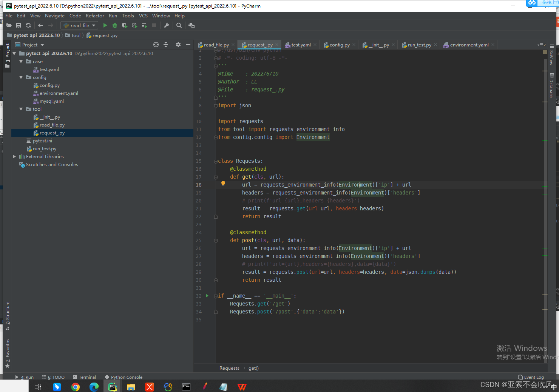Open Microsoft Edge from taskbar

(94, 387)
